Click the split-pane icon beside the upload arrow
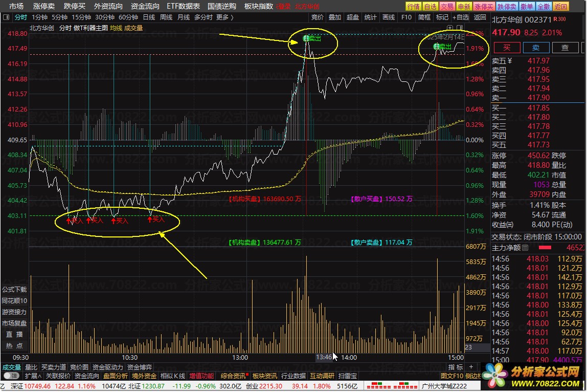 [459, 28]
